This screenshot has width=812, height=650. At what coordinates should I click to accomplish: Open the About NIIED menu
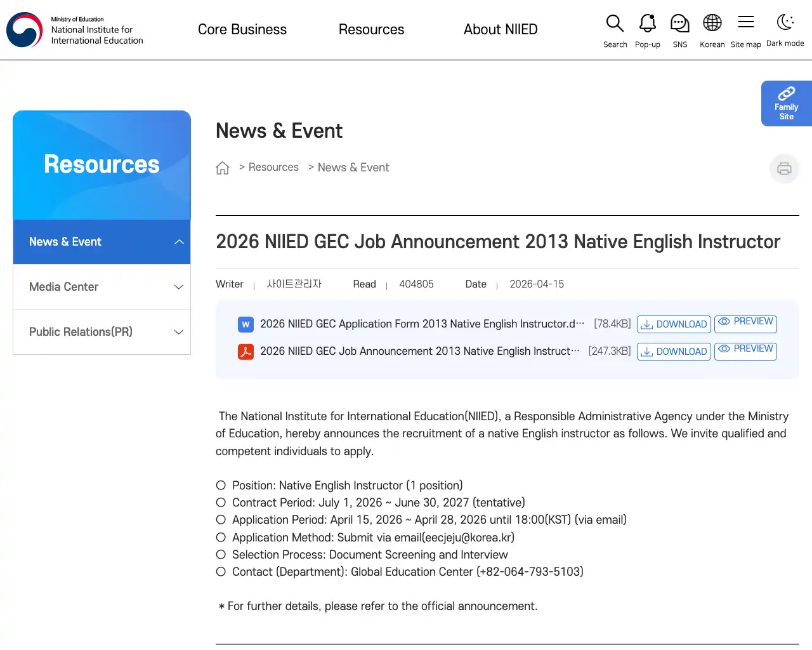[x=501, y=30]
